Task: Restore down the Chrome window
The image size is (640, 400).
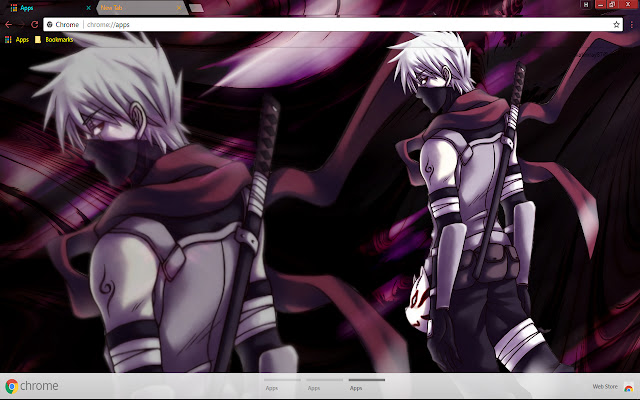Action: pos(612,5)
